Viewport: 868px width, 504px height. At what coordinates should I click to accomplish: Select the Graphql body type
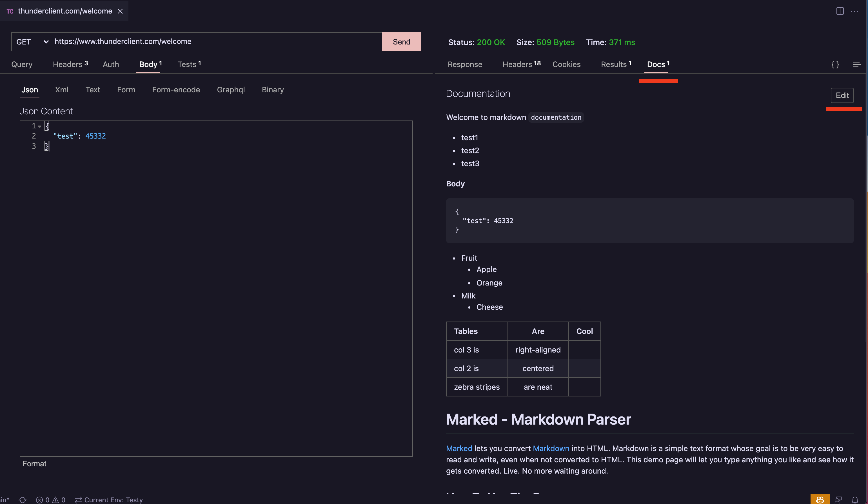[231, 90]
